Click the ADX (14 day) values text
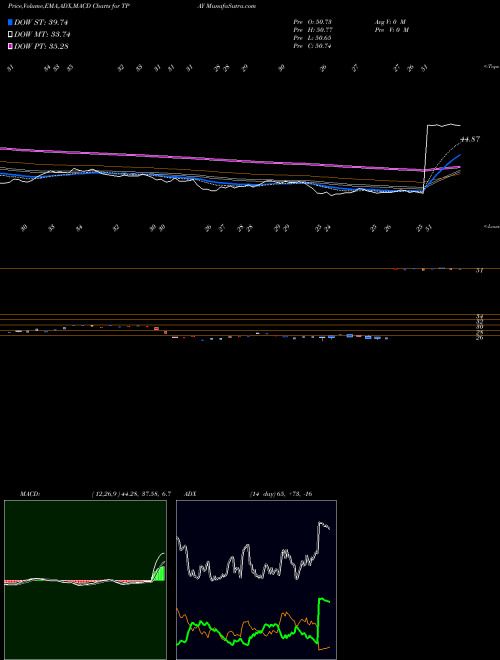This screenshot has width=500, height=660. (x=281, y=494)
